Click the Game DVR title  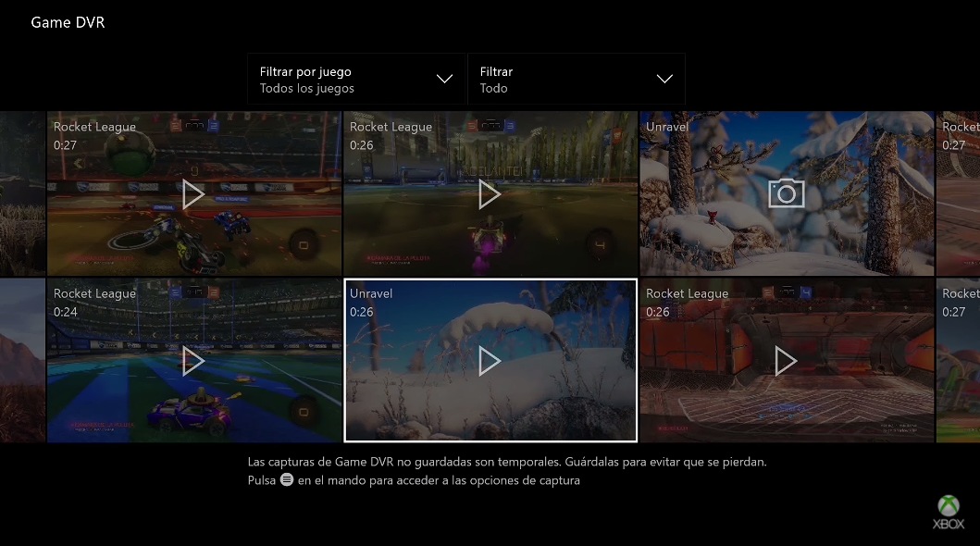tap(68, 22)
